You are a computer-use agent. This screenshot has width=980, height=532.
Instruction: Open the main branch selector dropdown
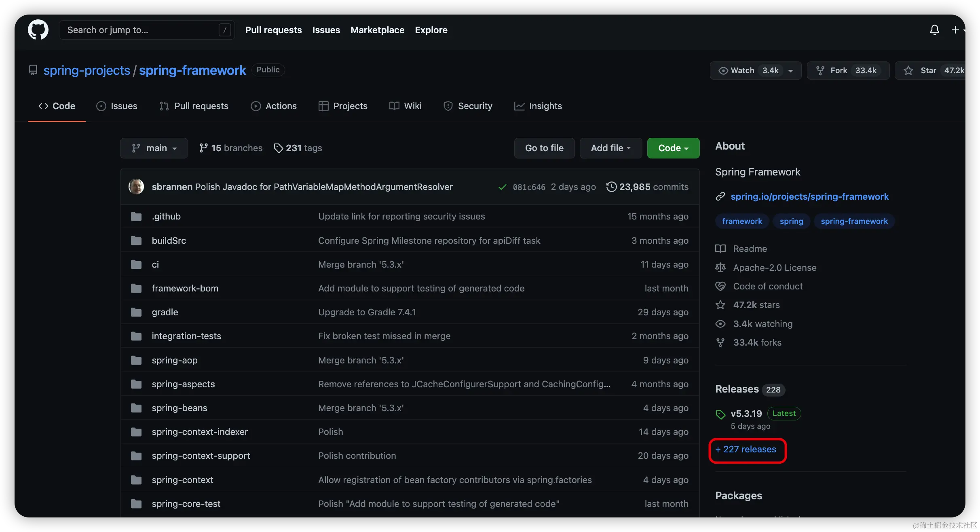pos(154,148)
